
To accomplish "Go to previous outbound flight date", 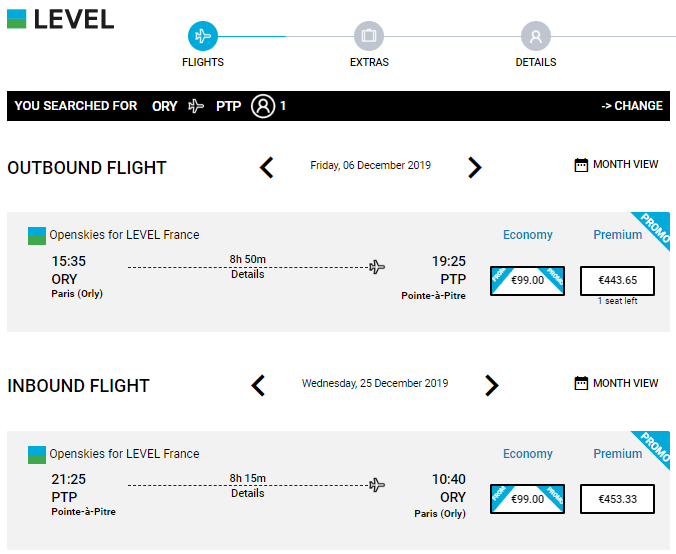I will (266, 167).
